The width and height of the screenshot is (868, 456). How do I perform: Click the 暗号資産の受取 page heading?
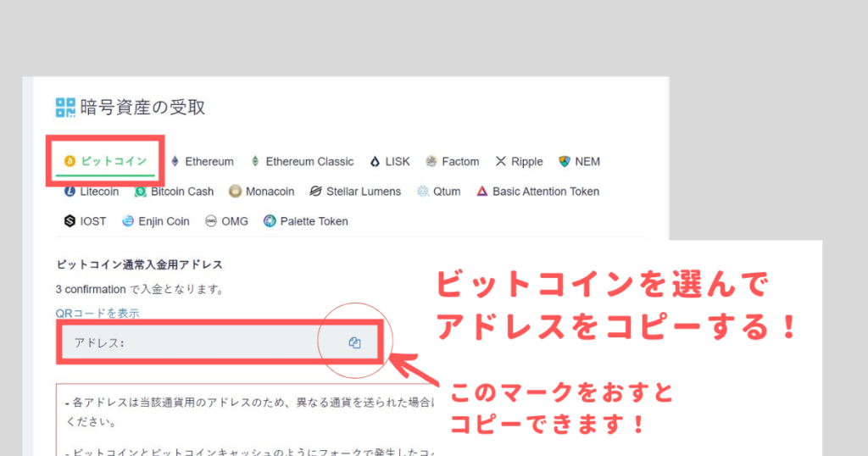click(x=142, y=108)
